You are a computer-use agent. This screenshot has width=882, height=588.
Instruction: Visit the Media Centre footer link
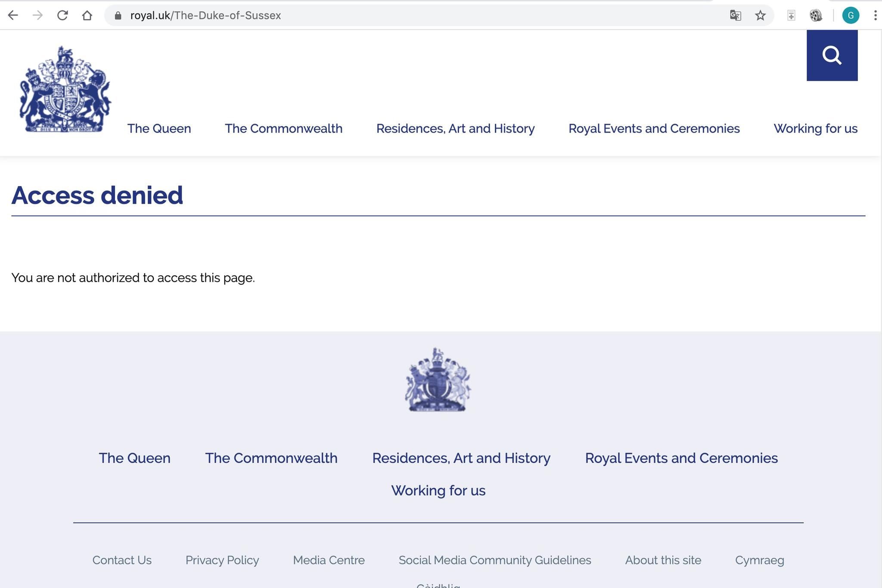[329, 560]
